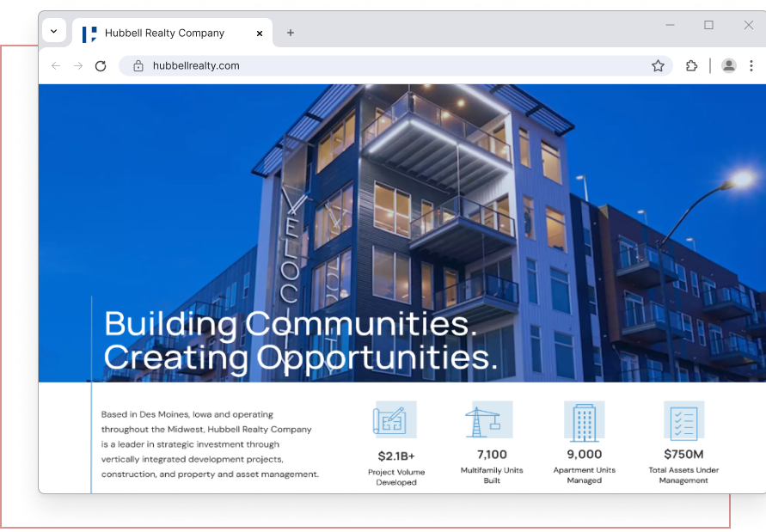
Task: Click the blueprint icon above $2.1B+
Action: (395, 419)
